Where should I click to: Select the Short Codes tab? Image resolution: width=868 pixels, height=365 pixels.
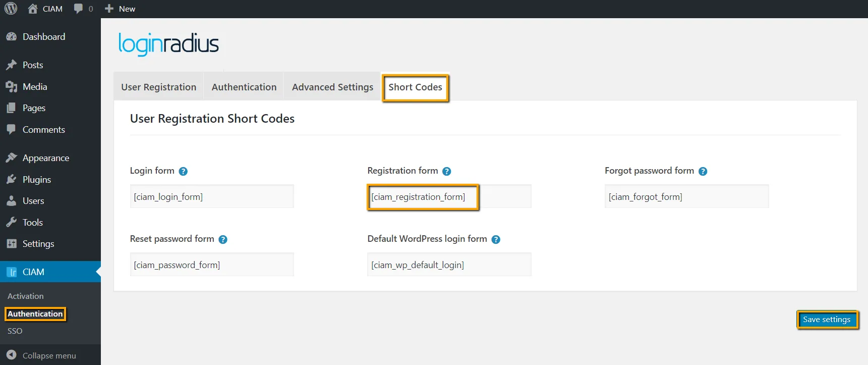(415, 87)
